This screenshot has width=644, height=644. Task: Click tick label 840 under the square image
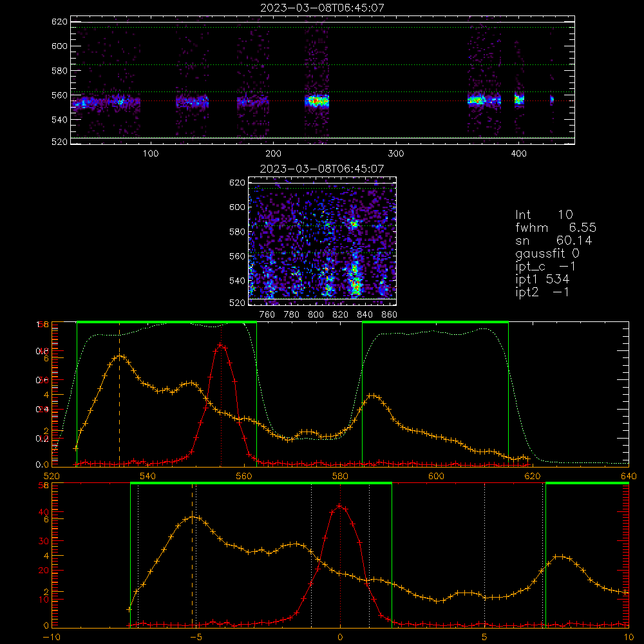coord(365,315)
